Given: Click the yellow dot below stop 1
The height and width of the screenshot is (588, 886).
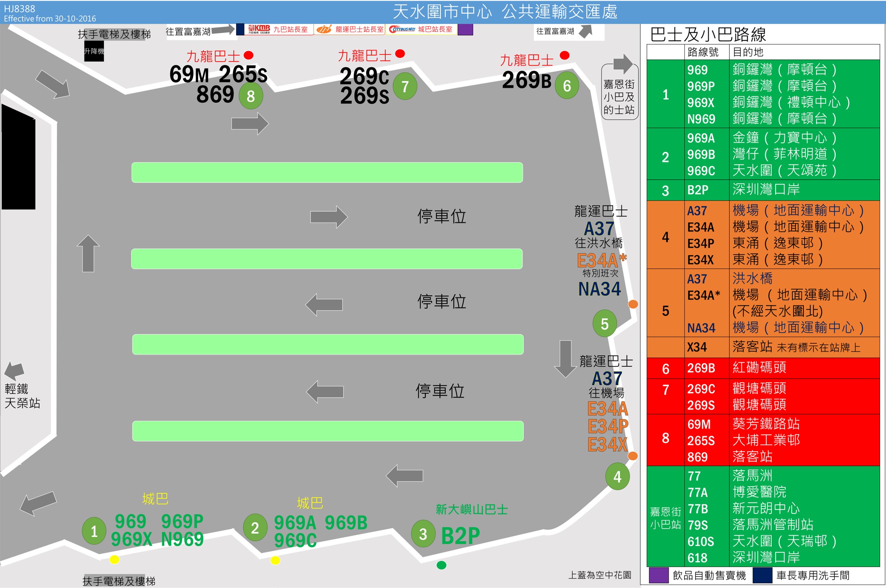Looking at the screenshot, I should [114, 559].
